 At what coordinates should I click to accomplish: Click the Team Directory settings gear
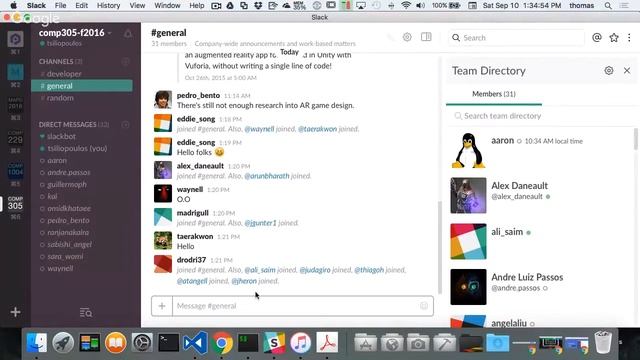coord(609,71)
